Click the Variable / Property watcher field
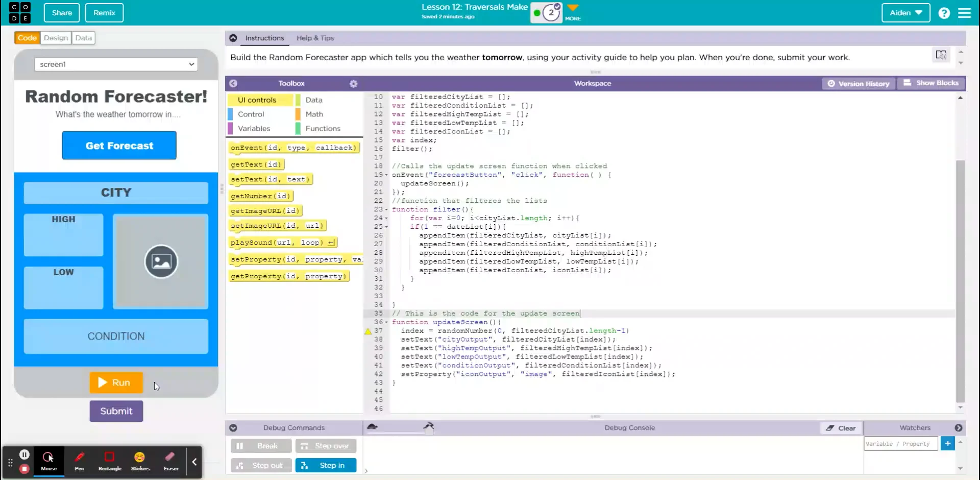980x480 pixels. (900, 443)
